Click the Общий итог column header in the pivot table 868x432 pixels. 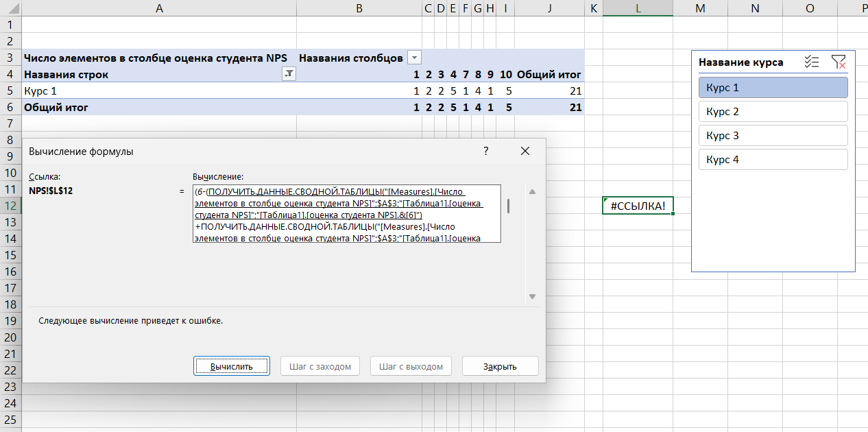(549, 74)
